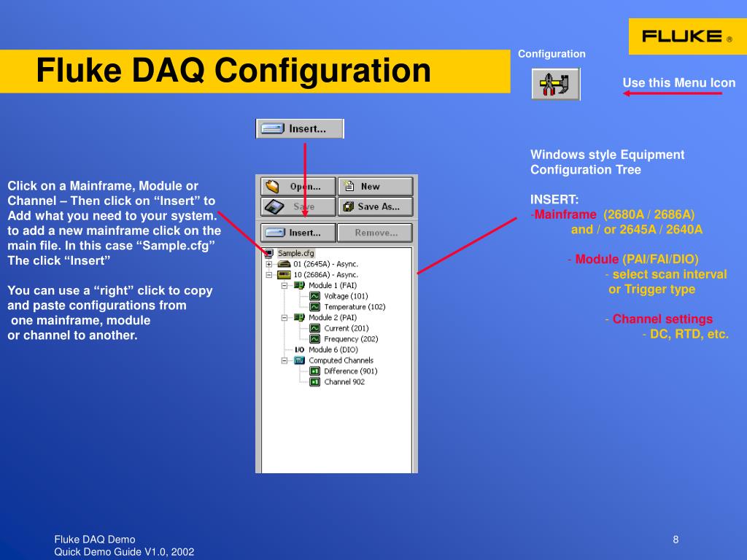Create a new configuration with New
The width and height of the screenshot is (747, 560).
pos(376,187)
